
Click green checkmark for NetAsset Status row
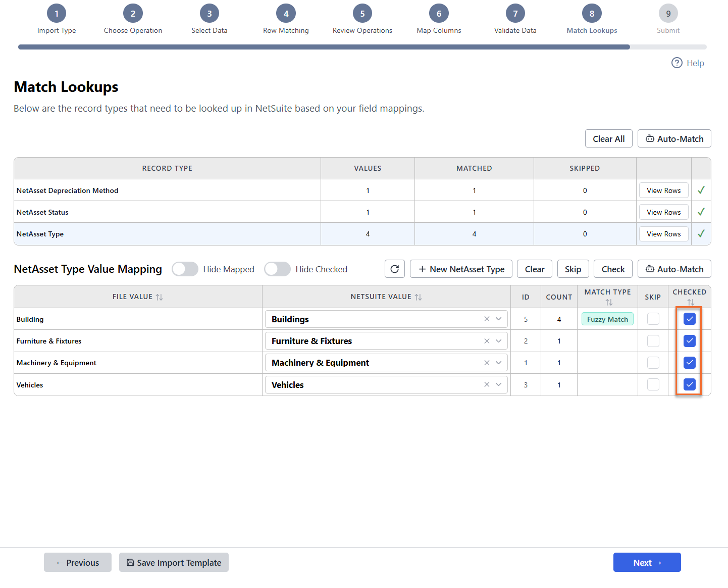click(x=701, y=212)
